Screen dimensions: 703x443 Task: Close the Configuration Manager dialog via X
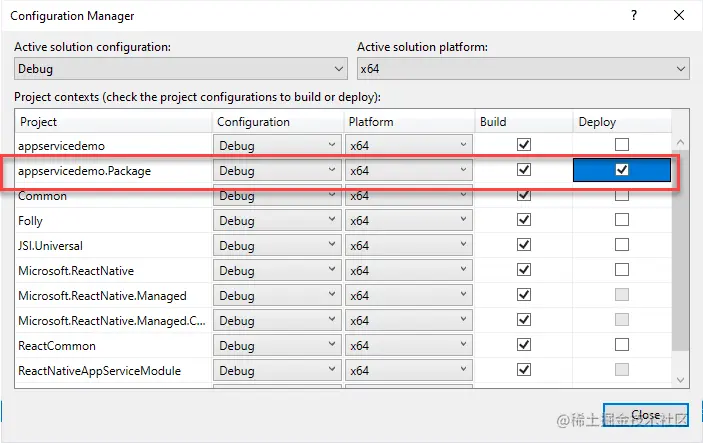click(x=679, y=16)
